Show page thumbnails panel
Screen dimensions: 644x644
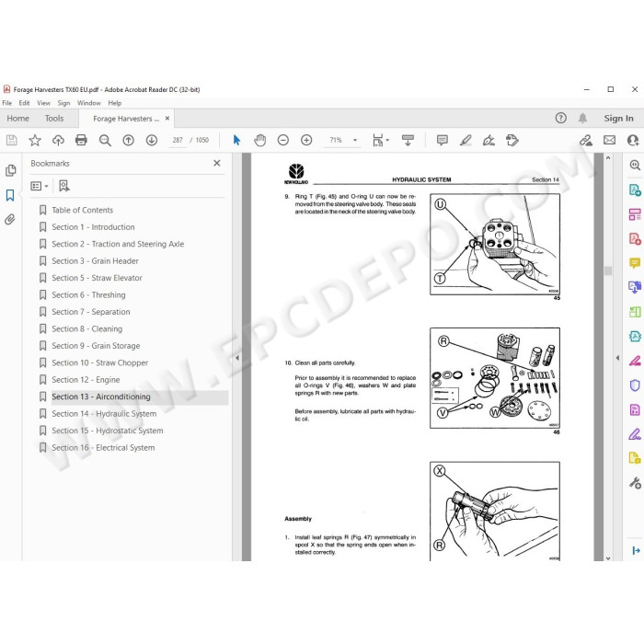pyautogui.click(x=11, y=170)
